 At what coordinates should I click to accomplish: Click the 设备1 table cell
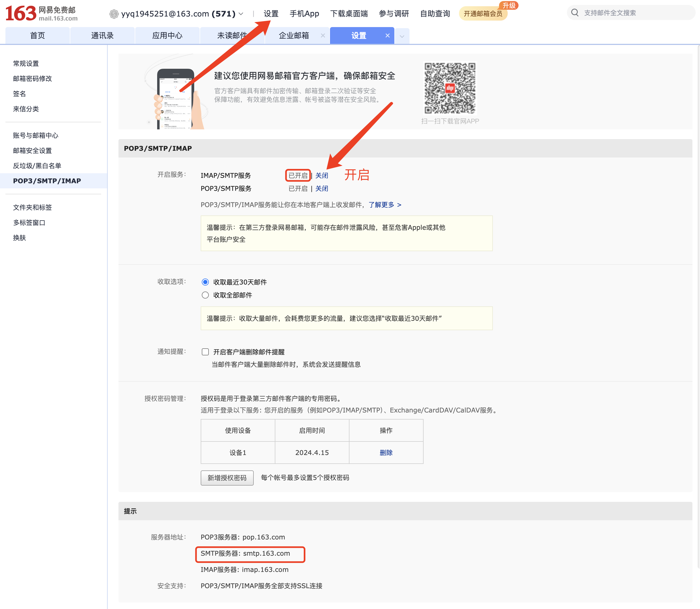(x=238, y=453)
